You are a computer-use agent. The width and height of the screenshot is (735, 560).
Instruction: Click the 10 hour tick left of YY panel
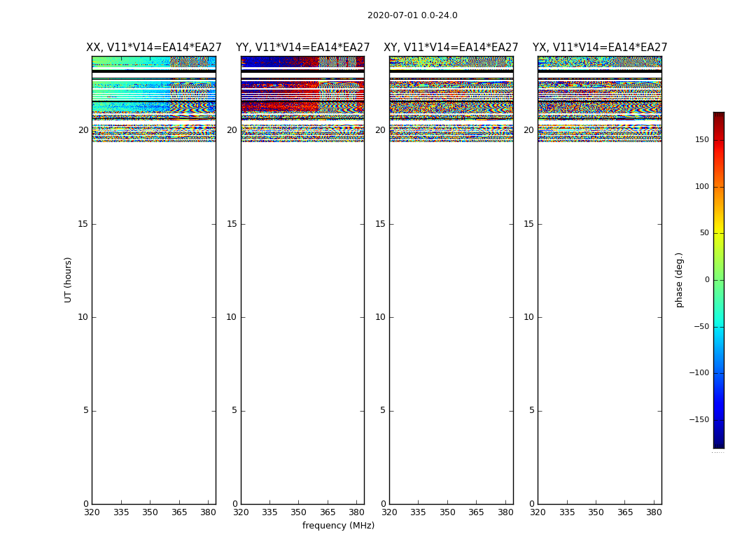pos(231,317)
